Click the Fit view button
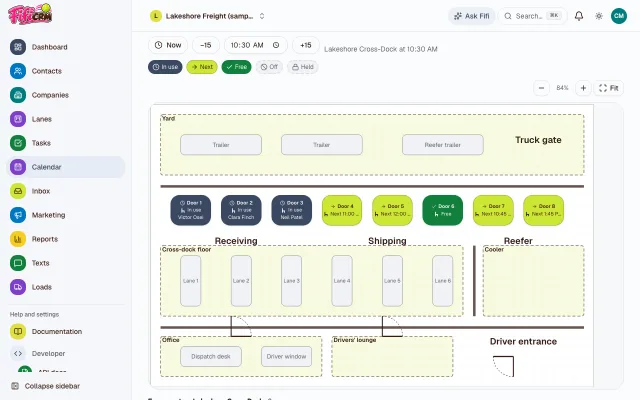Image resolution: width=640 pixels, height=400 pixels. 608,88
